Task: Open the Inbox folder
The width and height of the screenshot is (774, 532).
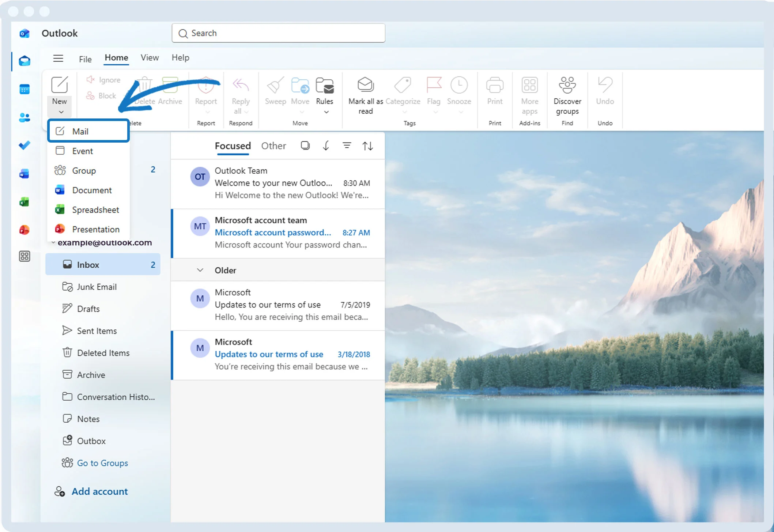Action: point(103,264)
